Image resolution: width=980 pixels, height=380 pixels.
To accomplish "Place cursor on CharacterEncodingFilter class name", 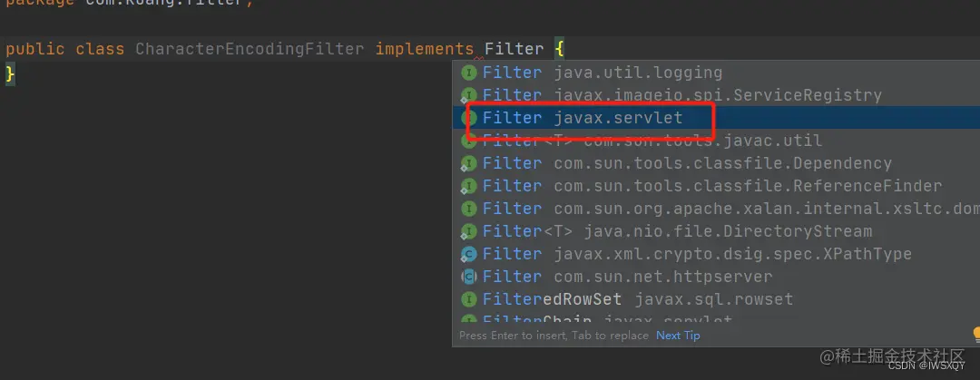I will click(x=250, y=49).
